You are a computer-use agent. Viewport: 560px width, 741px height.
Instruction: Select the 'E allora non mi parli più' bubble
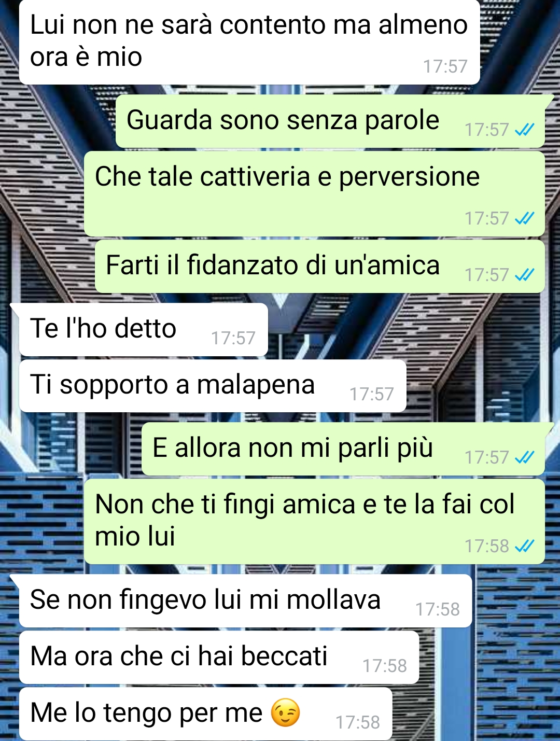(x=343, y=449)
